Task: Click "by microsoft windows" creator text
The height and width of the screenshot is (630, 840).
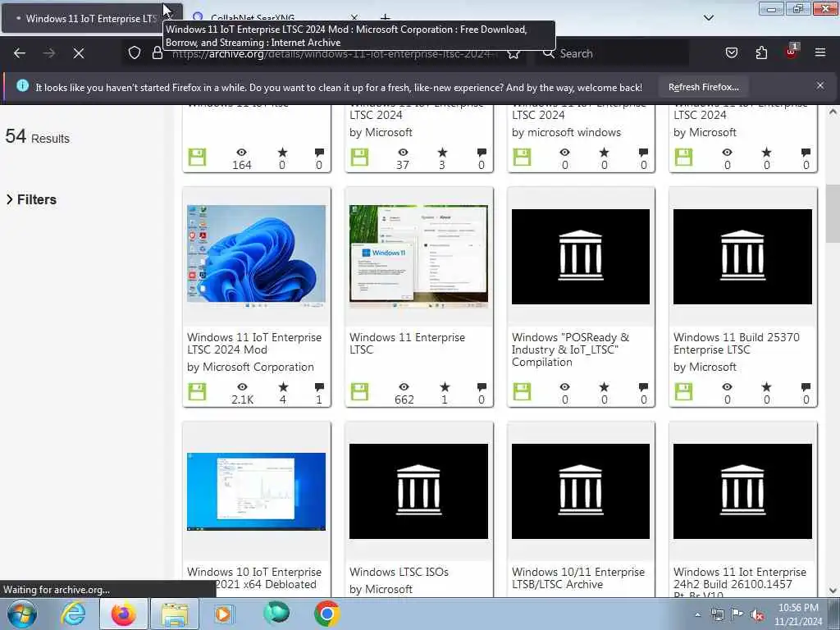Action: [566, 132]
